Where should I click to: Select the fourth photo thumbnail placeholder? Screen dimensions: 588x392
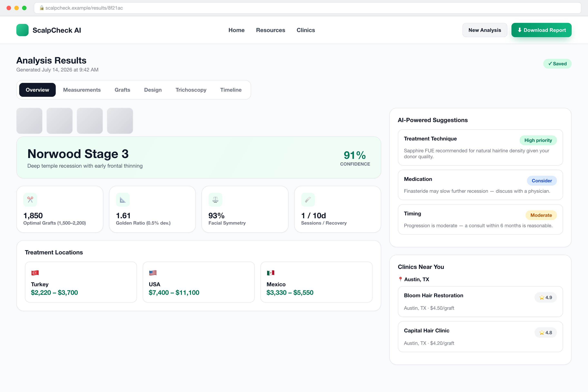(120, 121)
